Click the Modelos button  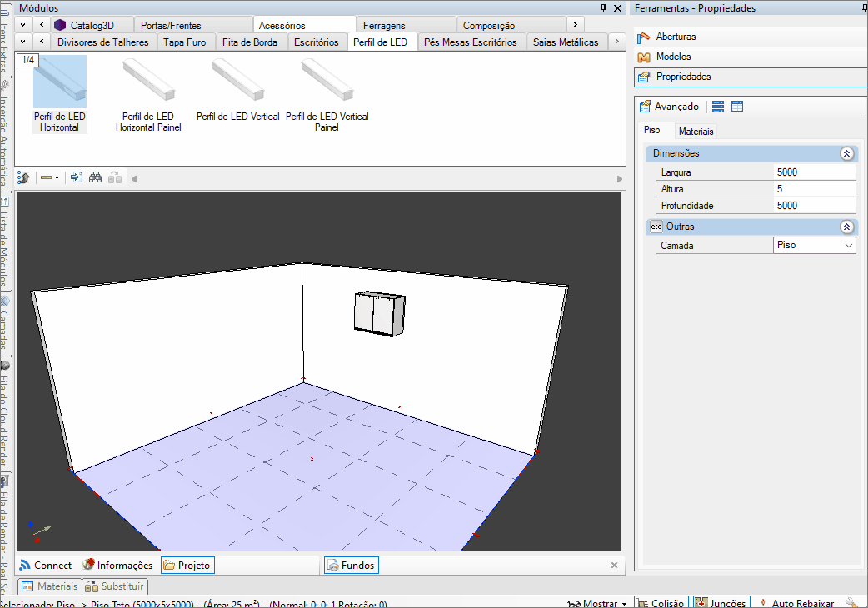673,57
